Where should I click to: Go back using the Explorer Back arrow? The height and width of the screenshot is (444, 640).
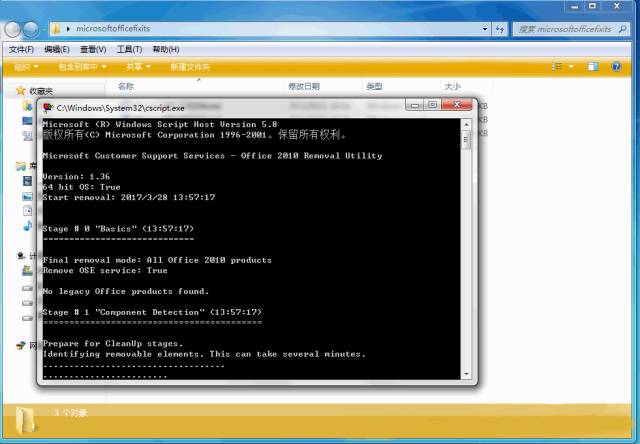tap(13, 29)
